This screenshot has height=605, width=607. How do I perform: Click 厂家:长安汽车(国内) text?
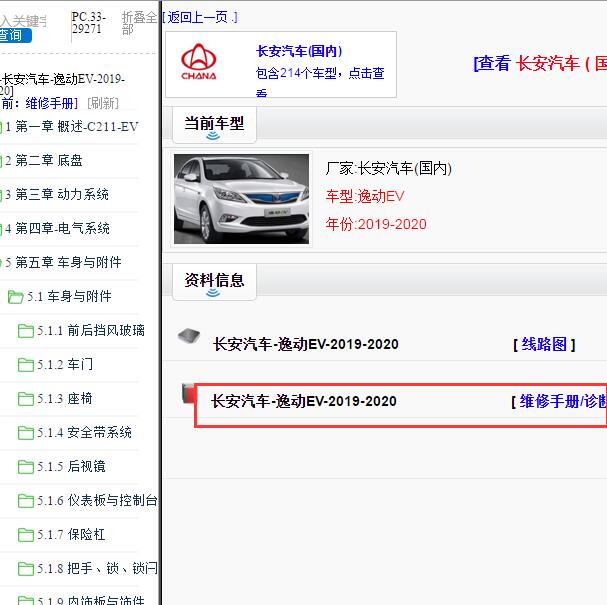coord(389,168)
